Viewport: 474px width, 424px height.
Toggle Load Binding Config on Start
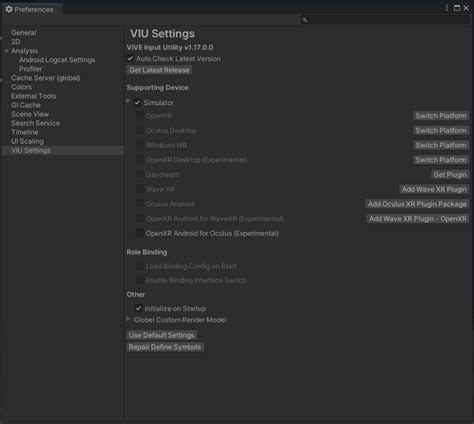point(140,266)
